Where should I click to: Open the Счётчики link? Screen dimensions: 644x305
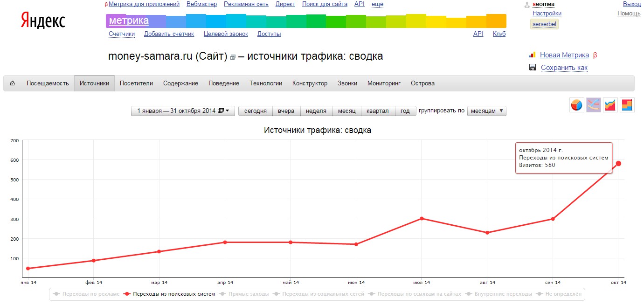[x=122, y=34]
